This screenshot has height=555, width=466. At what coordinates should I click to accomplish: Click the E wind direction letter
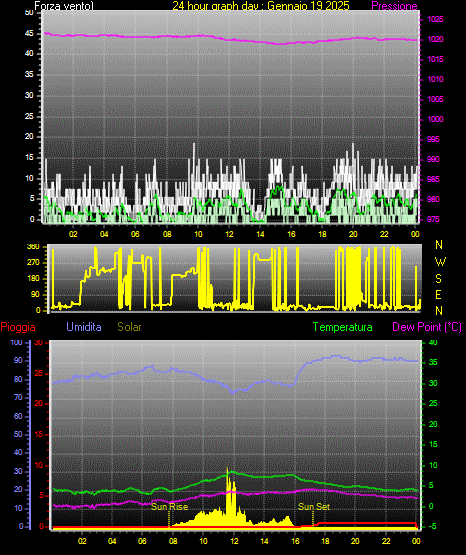pos(438,294)
